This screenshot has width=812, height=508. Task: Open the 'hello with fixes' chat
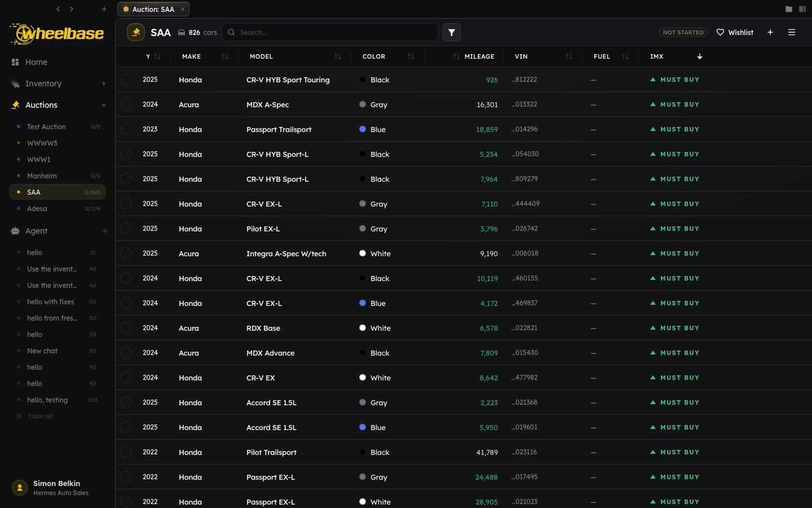58,302
